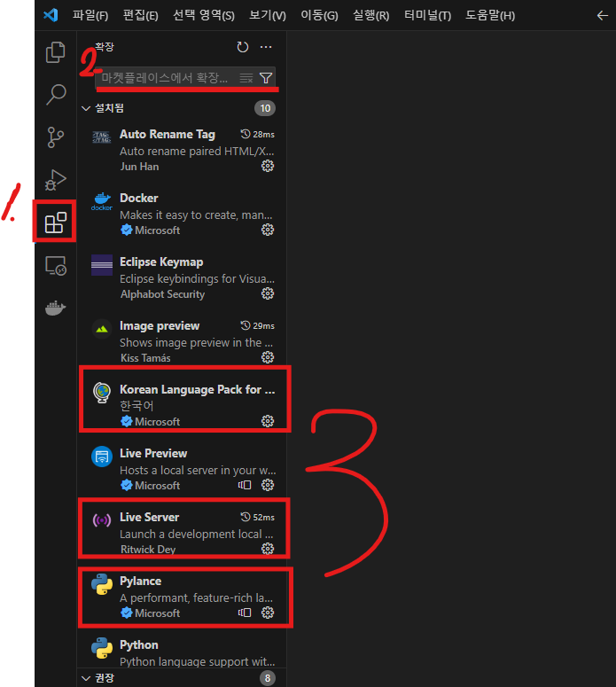The height and width of the screenshot is (687, 616).
Task: Open the extension filter options
Action: coord(266,78)
